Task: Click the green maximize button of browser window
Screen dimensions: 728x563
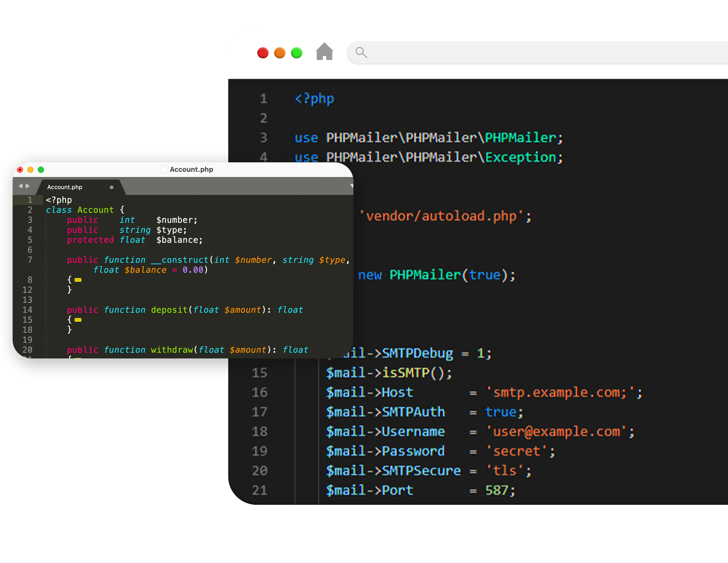Action: [x=296, y=53]
